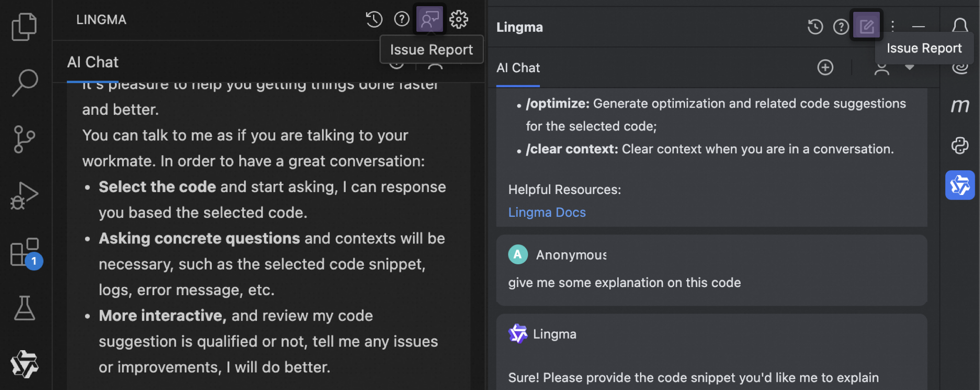Click the Lingma logo beside the reply
This screenshot has width=980, height=390.
pos(518,334)
